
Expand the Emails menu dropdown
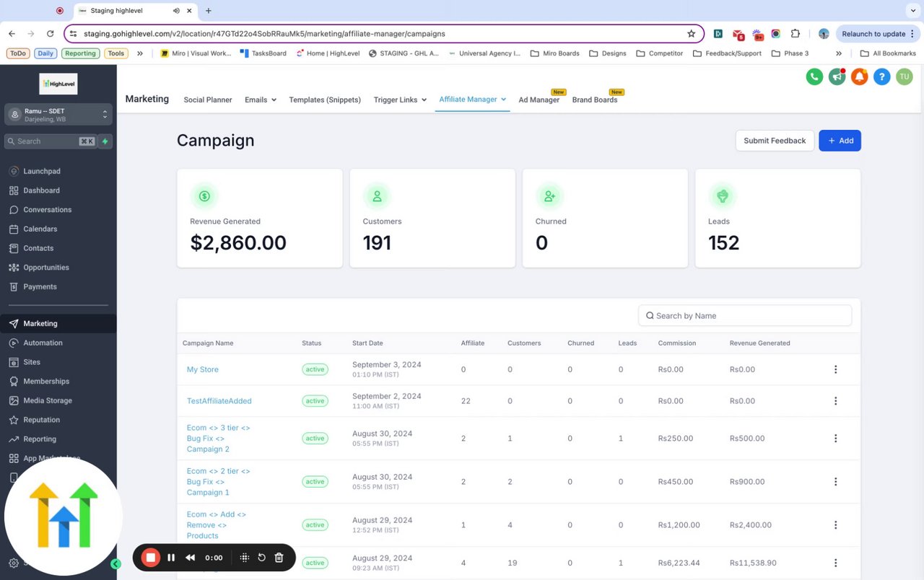pos(260,100)
